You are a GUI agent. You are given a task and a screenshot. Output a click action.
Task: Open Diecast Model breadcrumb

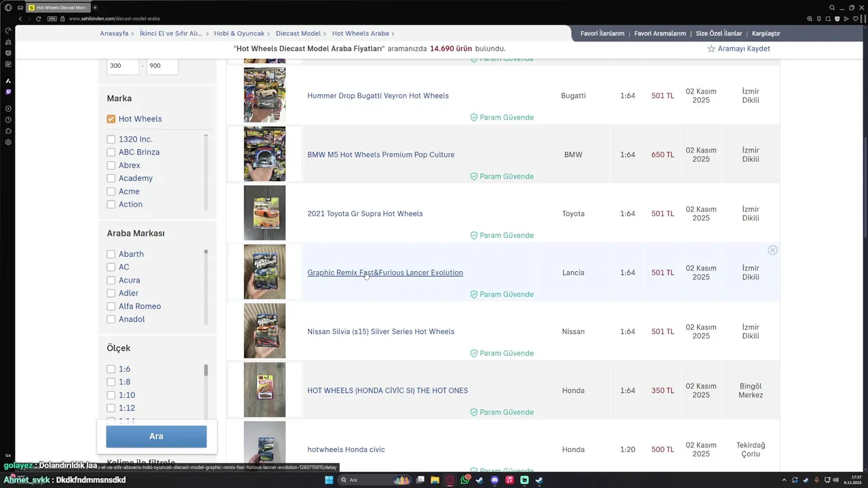coord(298,33)
